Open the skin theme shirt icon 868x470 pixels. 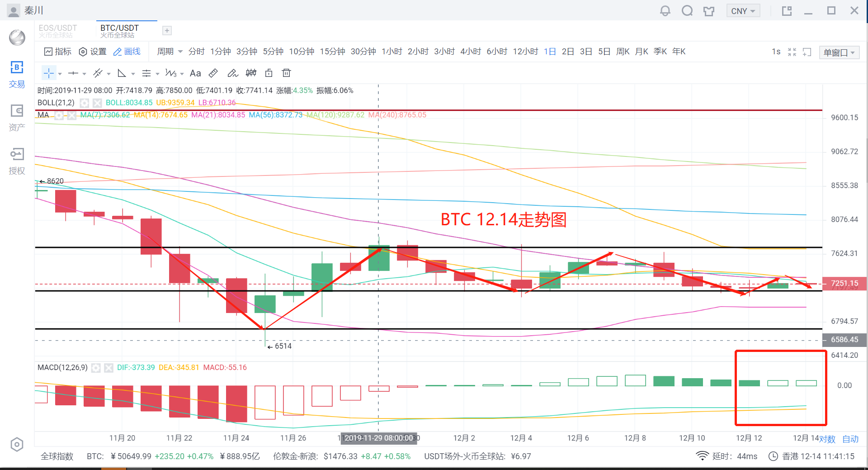tap(709, 11)
